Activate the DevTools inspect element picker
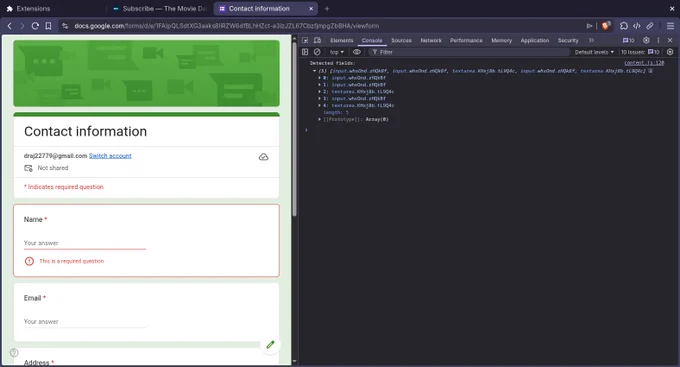Screen dimensions: 680x367 click(305, 40)
